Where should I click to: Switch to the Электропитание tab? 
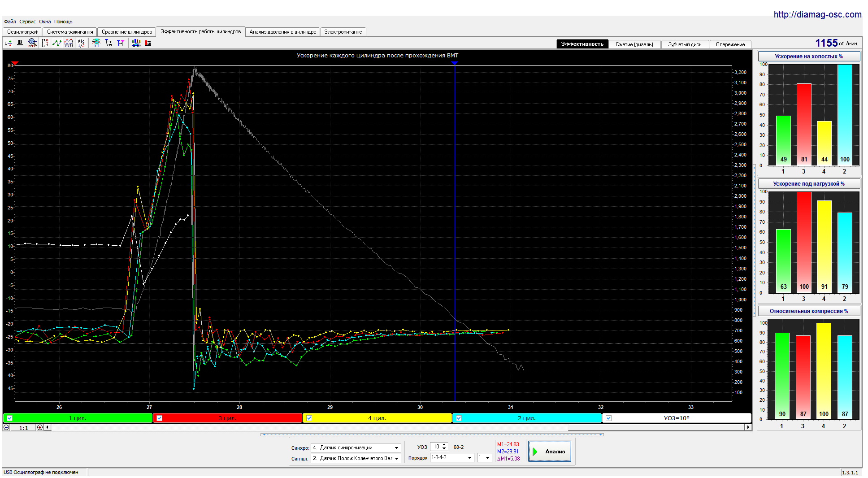coord(343,32)
